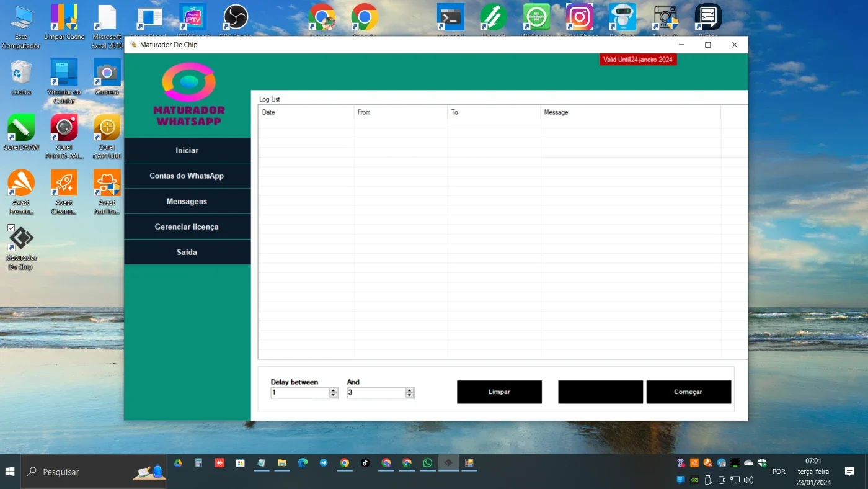Open the Iniciar menu item

click(x=187, y=150)
